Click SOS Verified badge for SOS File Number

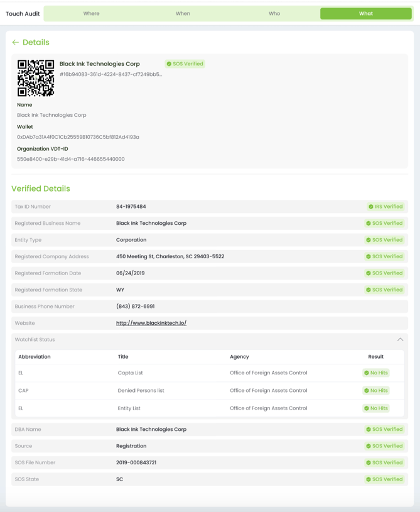(x=384, y=462)
